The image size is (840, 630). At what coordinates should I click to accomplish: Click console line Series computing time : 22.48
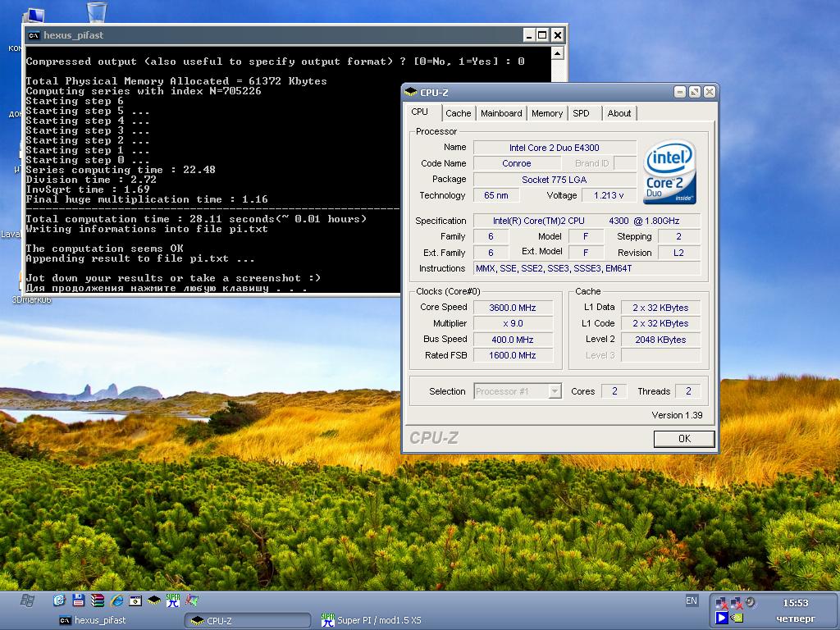(121, 170)
